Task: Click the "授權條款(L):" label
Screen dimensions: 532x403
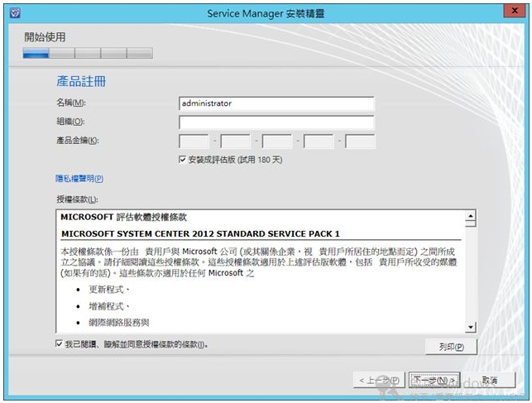Action: click(77, 199)
